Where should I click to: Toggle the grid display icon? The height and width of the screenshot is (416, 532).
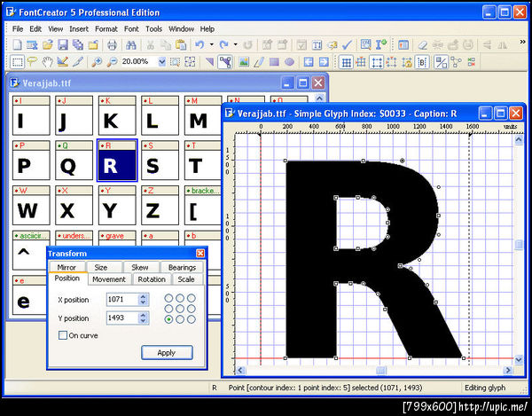pos(346,62)
